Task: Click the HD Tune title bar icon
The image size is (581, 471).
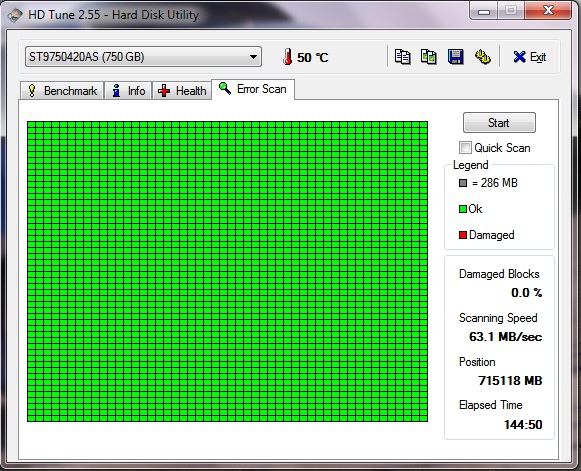Action: (x=15, y=16)
